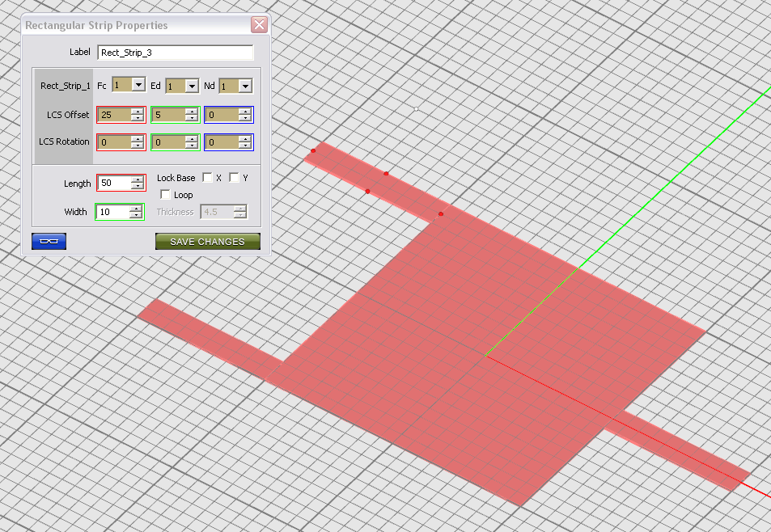
Task: Click the LCS Offset X field showing 25
Action: 113,115
